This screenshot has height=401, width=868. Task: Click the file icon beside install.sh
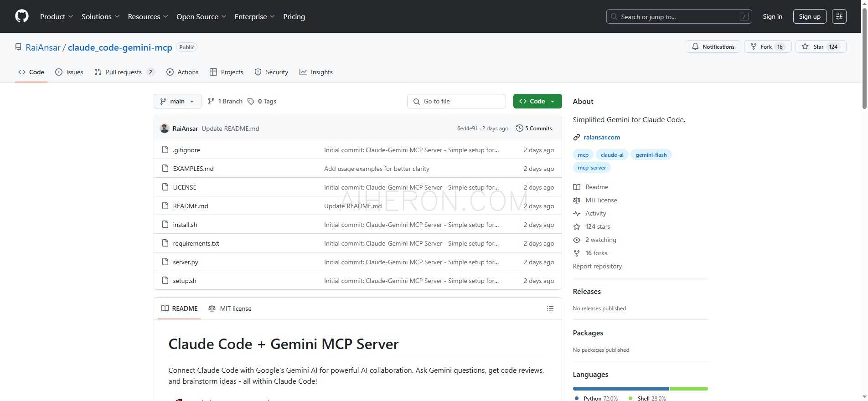[165, 224]
